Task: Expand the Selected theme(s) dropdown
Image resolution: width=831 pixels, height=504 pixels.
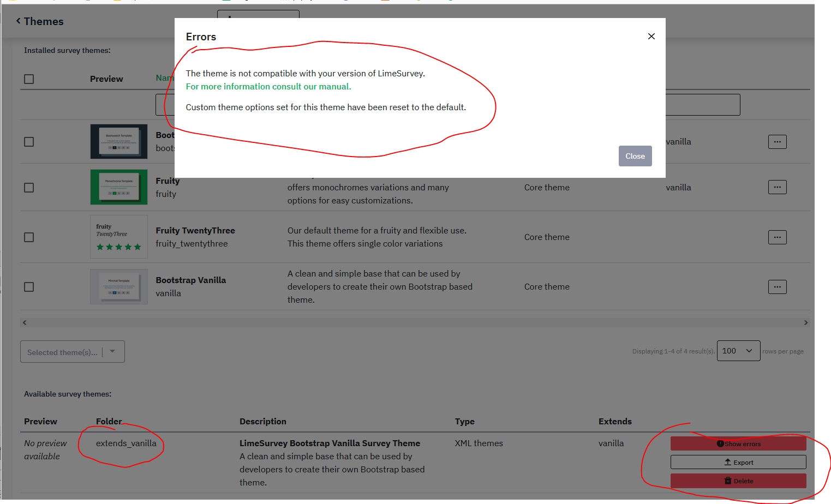Action: 72,352
